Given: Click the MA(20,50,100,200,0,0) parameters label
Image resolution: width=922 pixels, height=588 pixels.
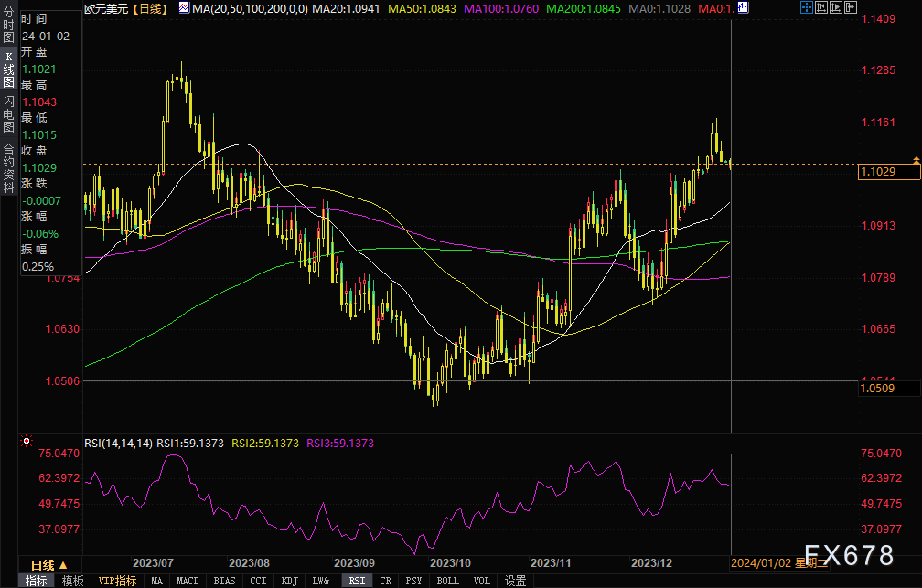Looking at the screenshot, I should tap(250, 8).
